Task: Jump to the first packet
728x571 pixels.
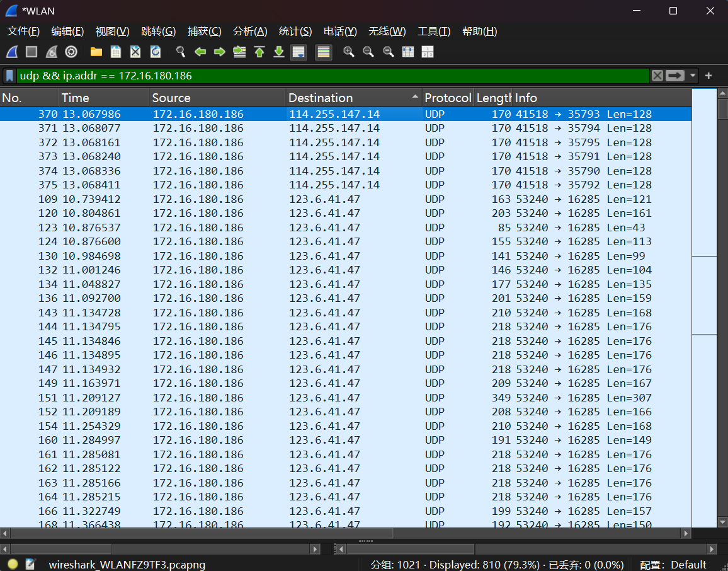Action: pyautogui.click(x=259, y=52)
